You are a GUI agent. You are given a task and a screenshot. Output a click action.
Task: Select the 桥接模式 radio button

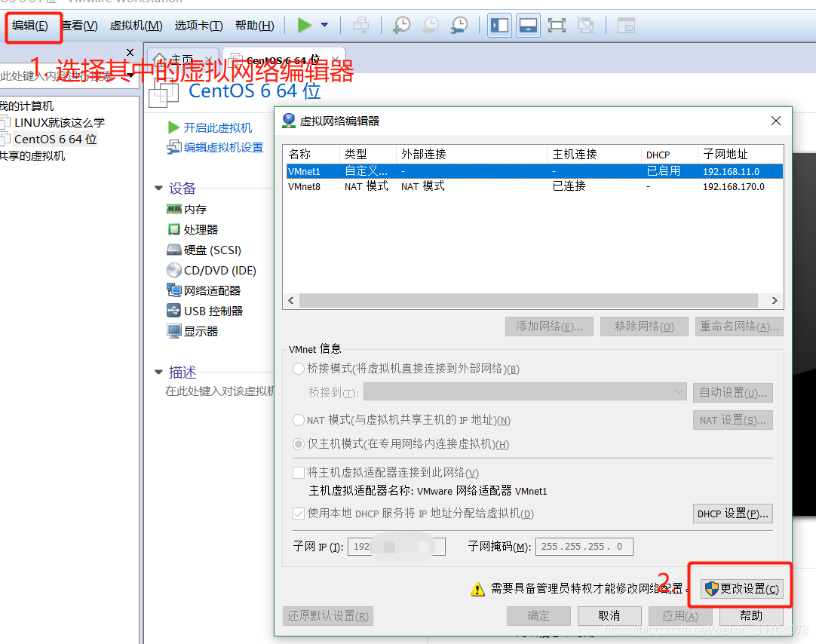[299, 369]
